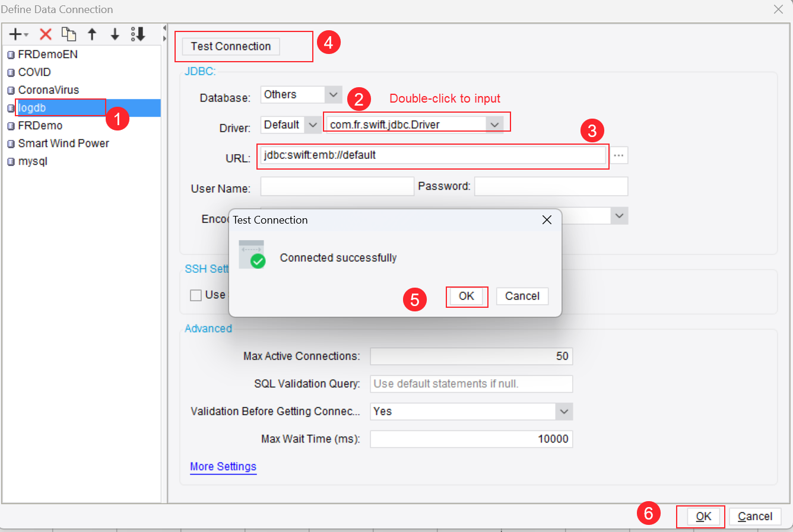Image resolution: width=793 pixels, height=532 pixels.
Task: Move connection down with down arrow
Action: [x=115, y=34]
